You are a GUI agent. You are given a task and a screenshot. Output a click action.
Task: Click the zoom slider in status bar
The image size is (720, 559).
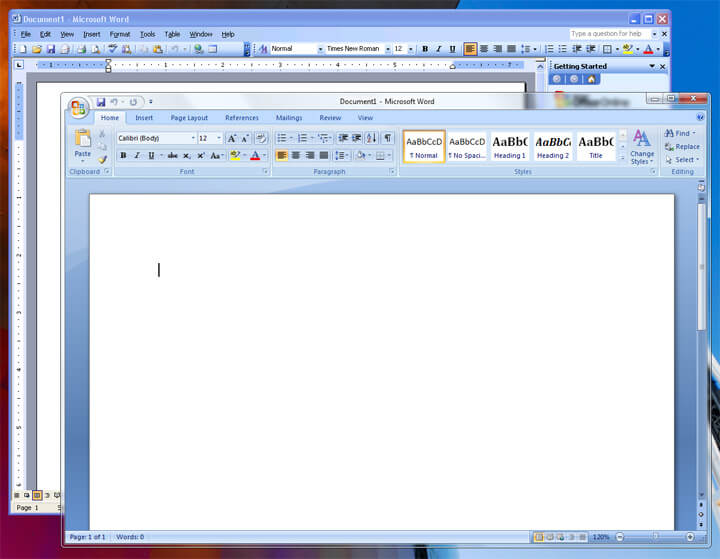point(653,537)
